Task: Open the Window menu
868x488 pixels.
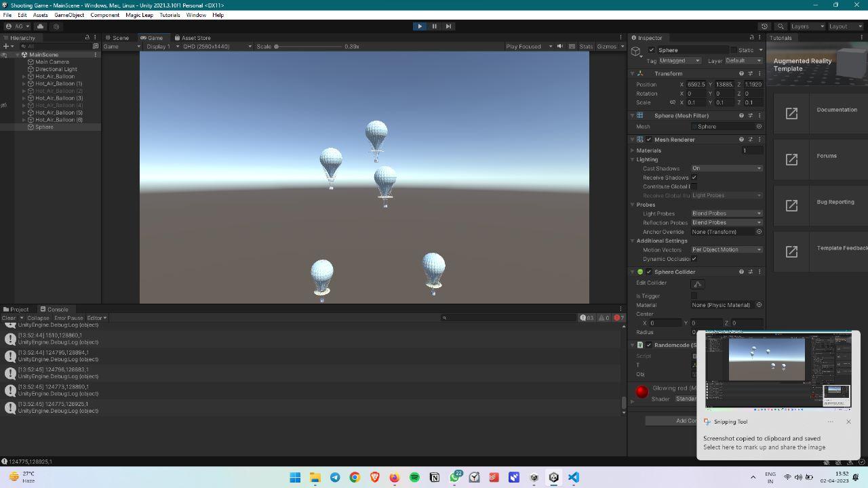Action: [x=196, y=15]
